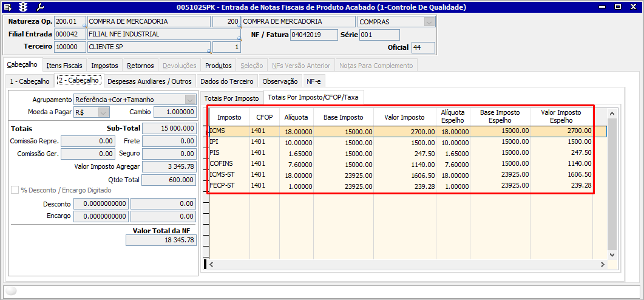Click the Alíquota column header
This screenshot has width=644, height=300.
296,117
